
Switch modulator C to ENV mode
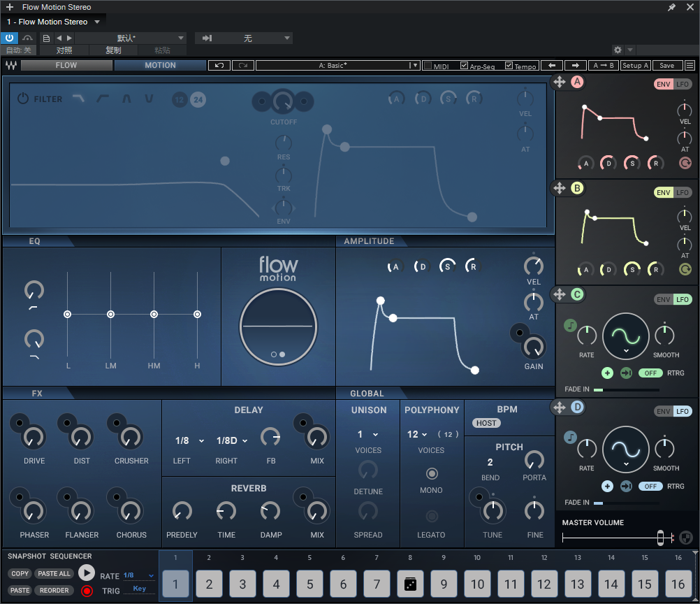(x=664, y=299)
